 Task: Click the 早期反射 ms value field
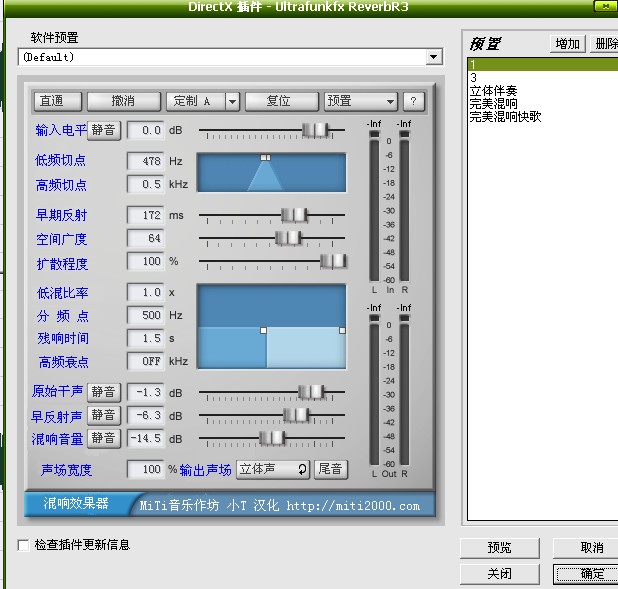click(x=145, y=215)
